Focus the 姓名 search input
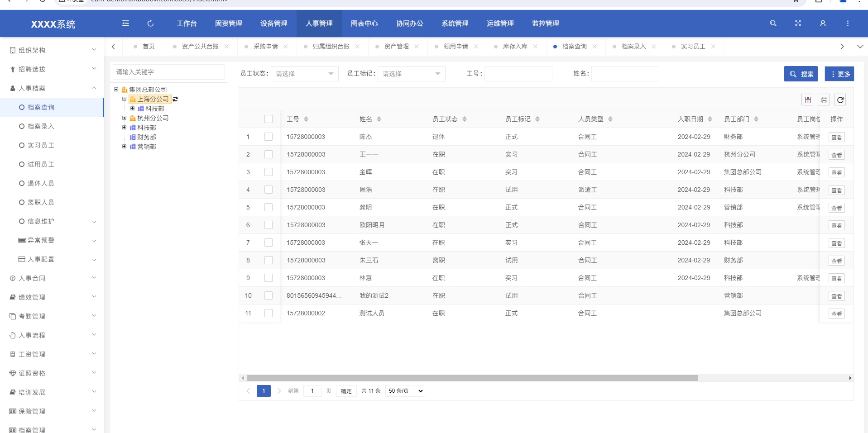The width and height of the screenshot is (868, 433). 625,74
